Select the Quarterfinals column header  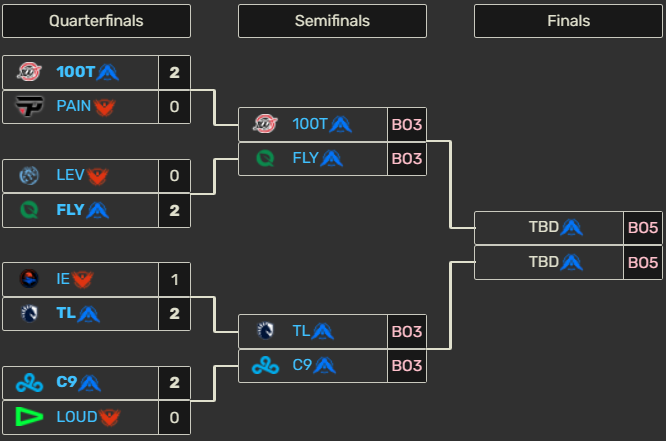click(x=96, y=21)
